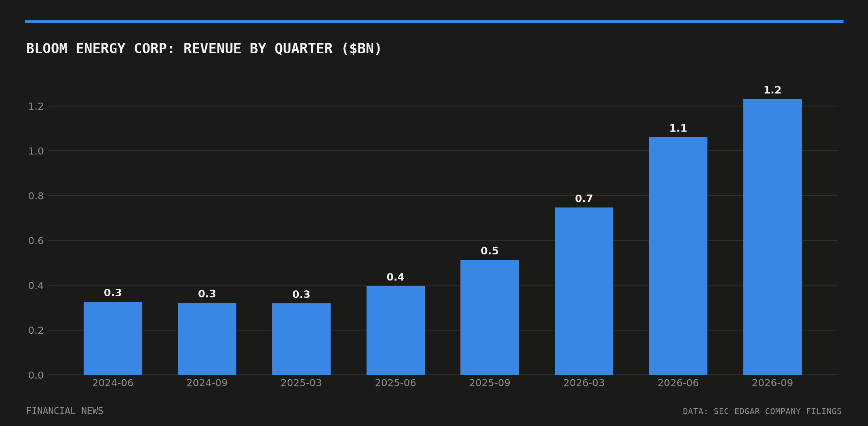Screen dimensions: 868x426
Task: Click the '0.4' value label above 2025-06 bar
Action: pos(396,277)
